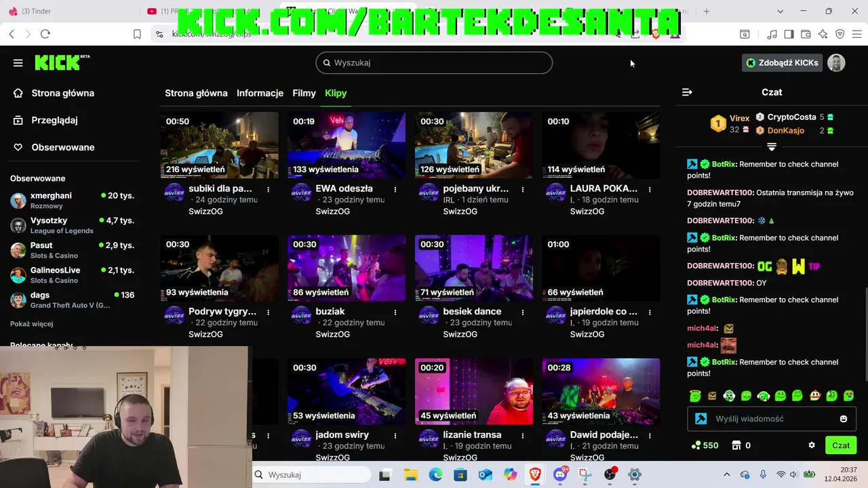Screen dimensions: 868x488
Task: Focus the 'Wyślij wiadomość' chat input
Action: [x=771, y=419]
